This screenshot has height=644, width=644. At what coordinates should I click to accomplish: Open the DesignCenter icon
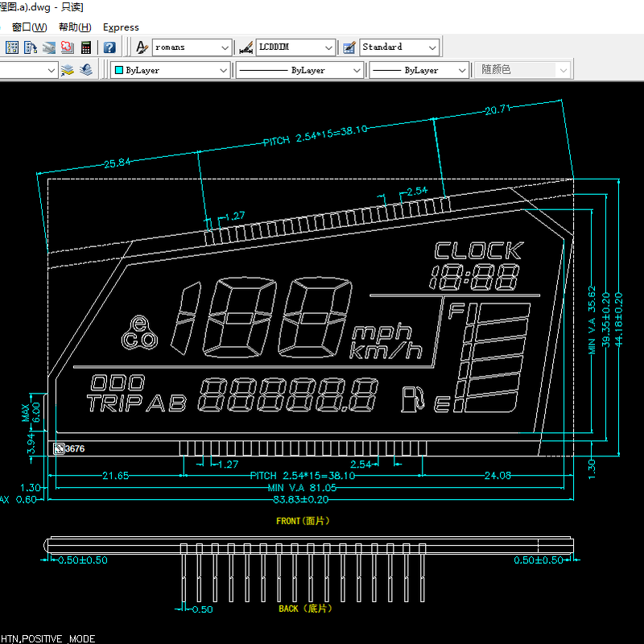click(x=31, y=47)
